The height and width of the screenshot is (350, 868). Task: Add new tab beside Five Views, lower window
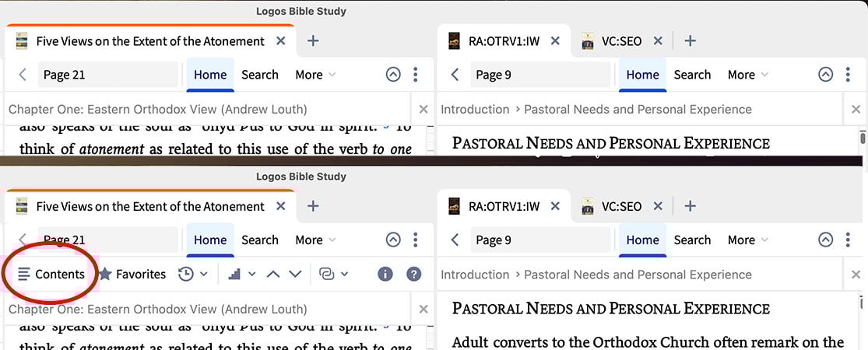313,206
